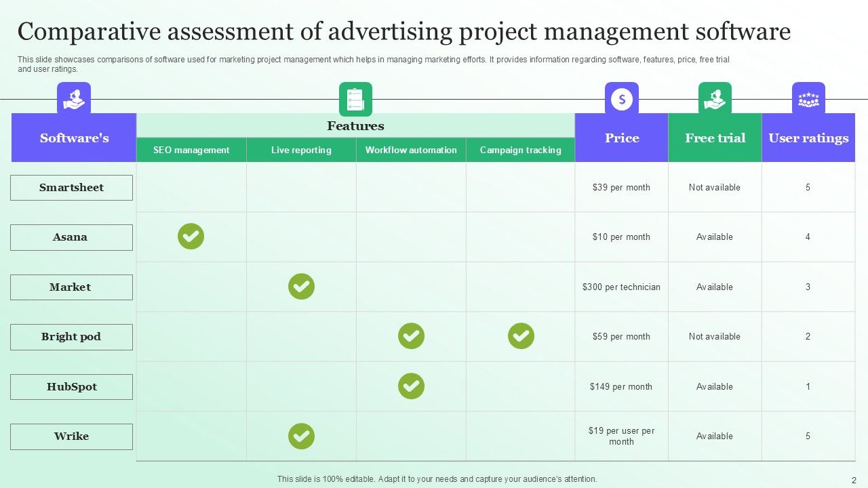Click the green hand icon above Free trial
The image size is (868, 488).
715,99
